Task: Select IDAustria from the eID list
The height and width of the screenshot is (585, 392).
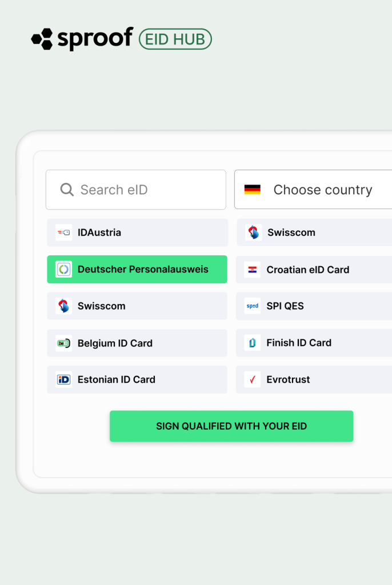Action: click(x=137, y=233)
